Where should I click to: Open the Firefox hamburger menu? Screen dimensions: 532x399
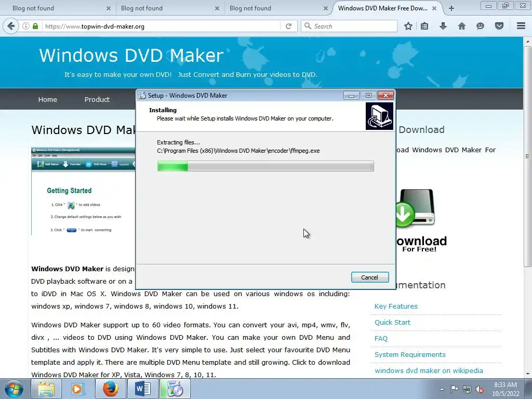(x=521, y=26)
